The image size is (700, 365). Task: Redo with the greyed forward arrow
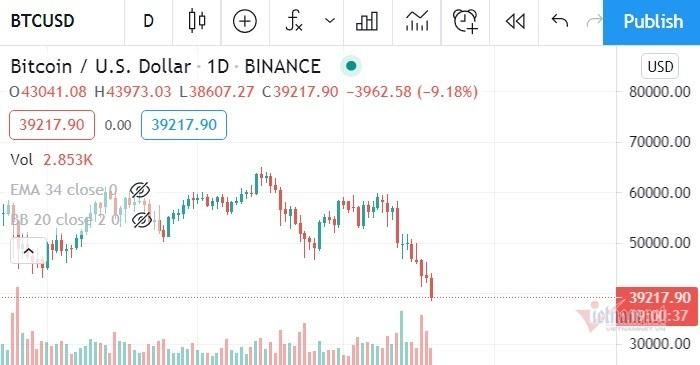(594, 21)
